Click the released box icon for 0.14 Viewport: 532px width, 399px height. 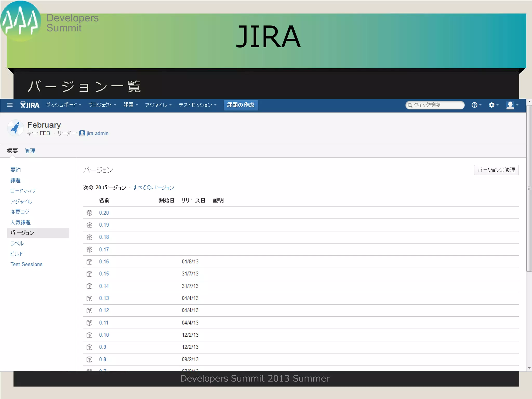click(89, 286)
